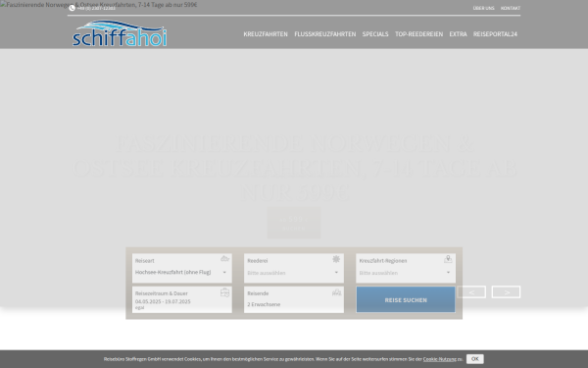The height and width of the screenshot is (368, 588).
Task: Open the Reisende selector showing 2 Erwachsene
Action: click(x=294, y=299)
